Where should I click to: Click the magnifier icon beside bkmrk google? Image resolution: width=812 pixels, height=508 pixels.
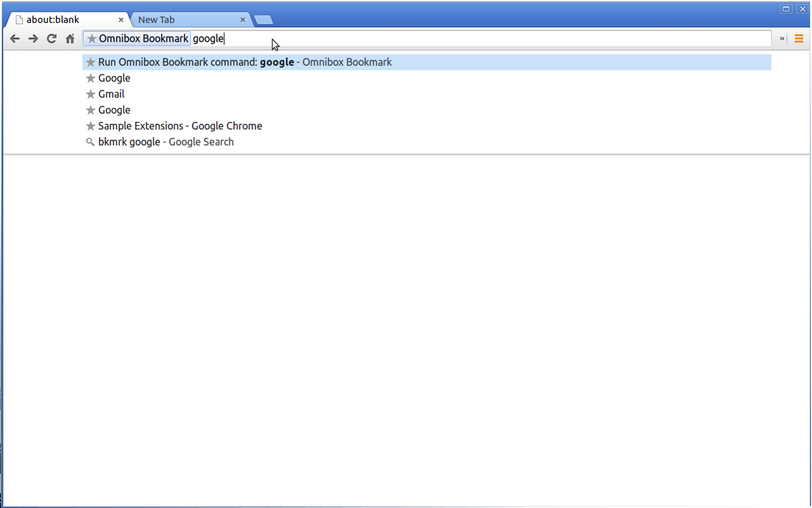pyautogui.click(x=90, y=142)
